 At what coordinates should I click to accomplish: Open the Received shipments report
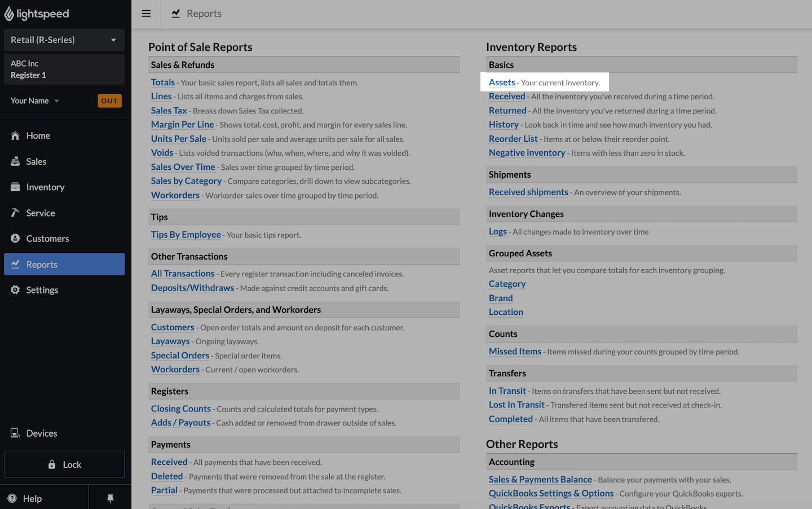(528, 192)
